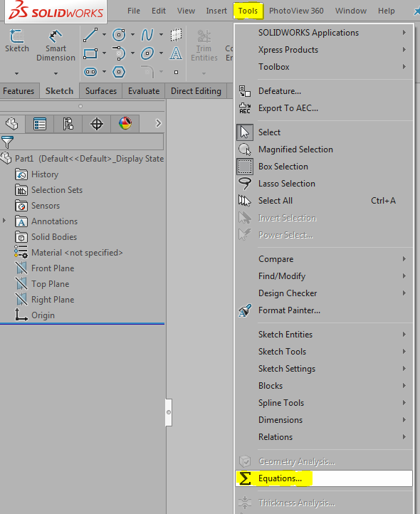Switch to the Surfaces tab
The height and width of the screenshot is (514, 420).
[101, 91]
